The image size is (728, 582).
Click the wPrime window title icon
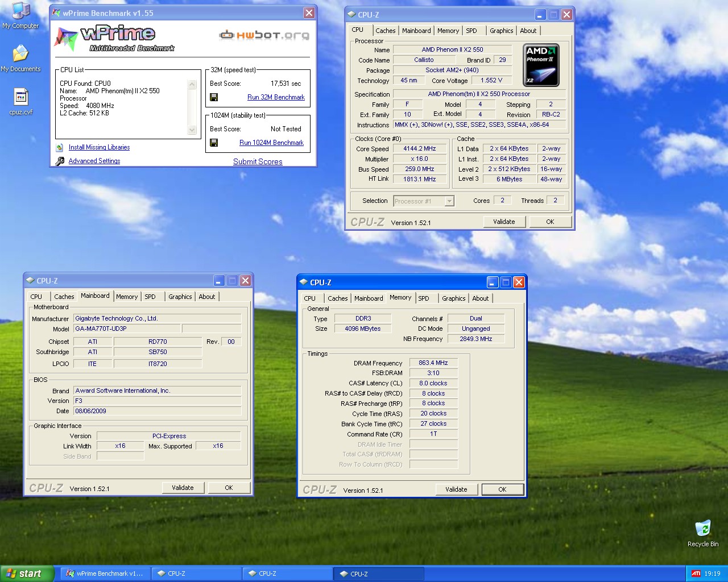pos(56,13)
